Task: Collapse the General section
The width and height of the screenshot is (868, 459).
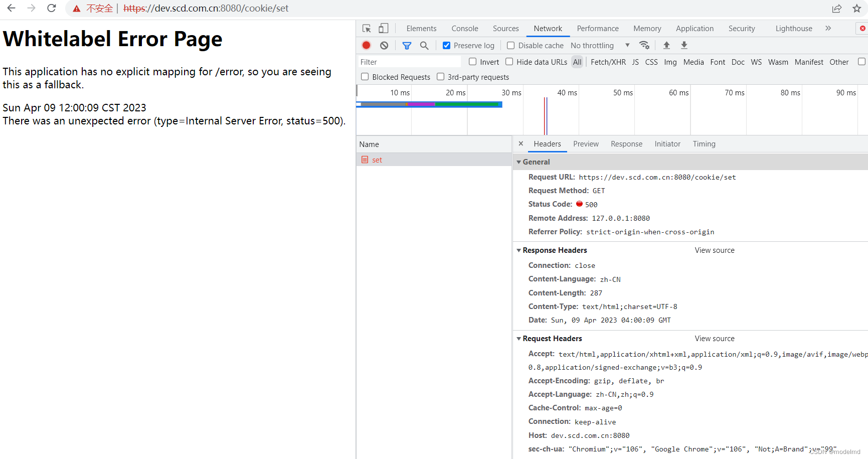Action: [519, 162]
